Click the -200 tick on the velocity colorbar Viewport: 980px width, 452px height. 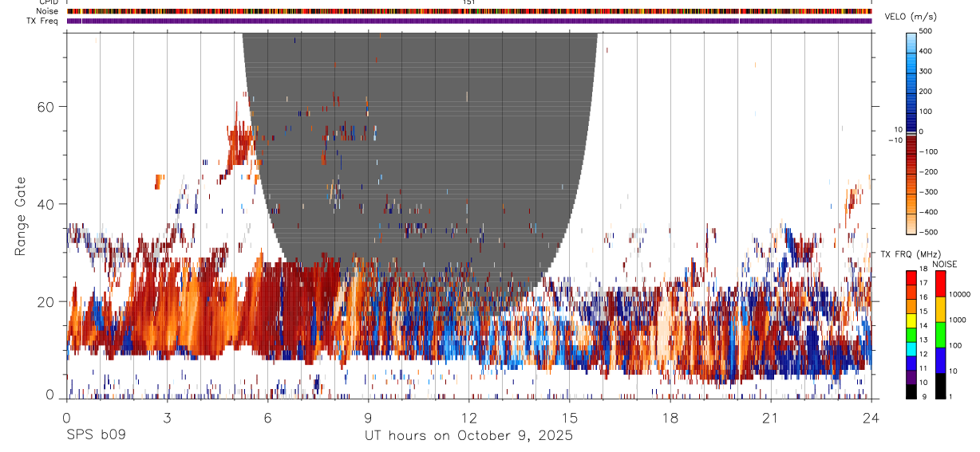tap(930, 172)
